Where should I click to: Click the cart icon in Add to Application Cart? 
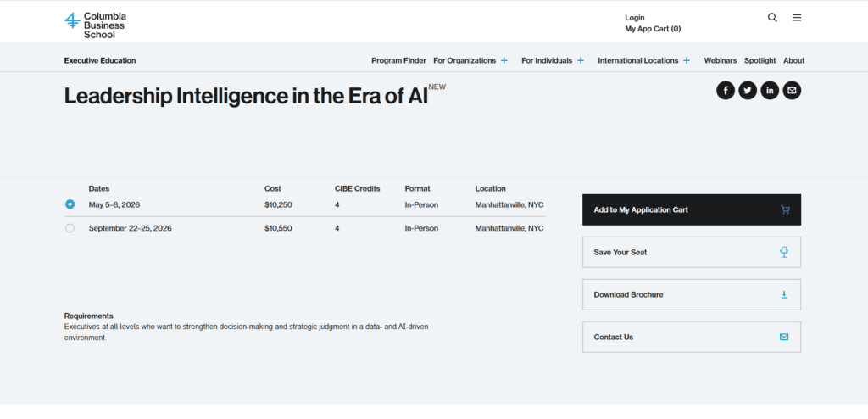(x=784, y=210)
